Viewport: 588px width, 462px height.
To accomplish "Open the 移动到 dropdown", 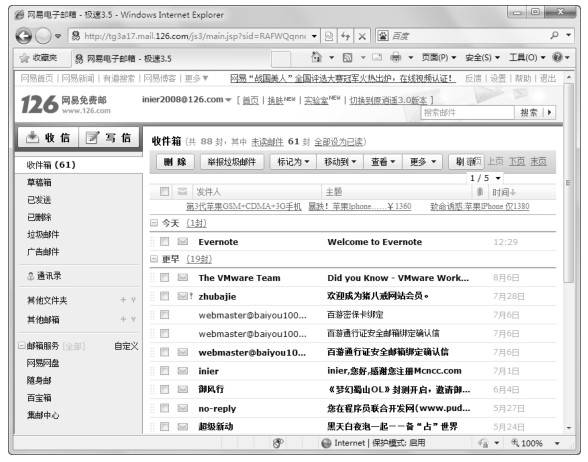I will (x=340, y=162).
